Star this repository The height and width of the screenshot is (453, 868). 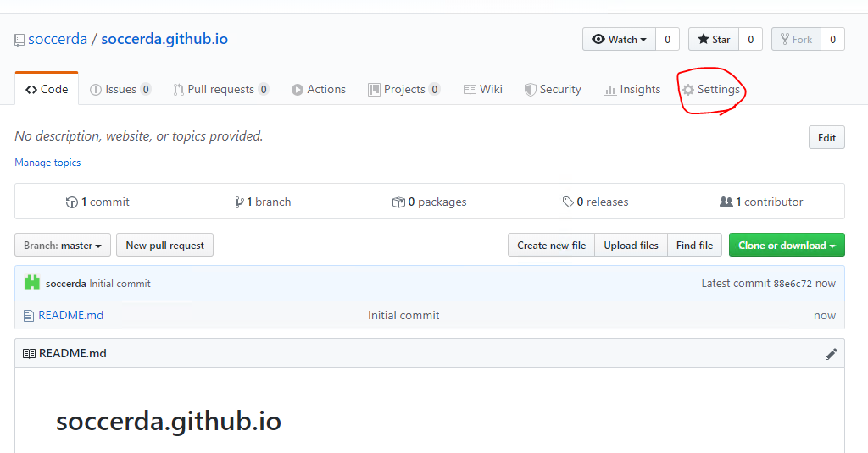714,39
